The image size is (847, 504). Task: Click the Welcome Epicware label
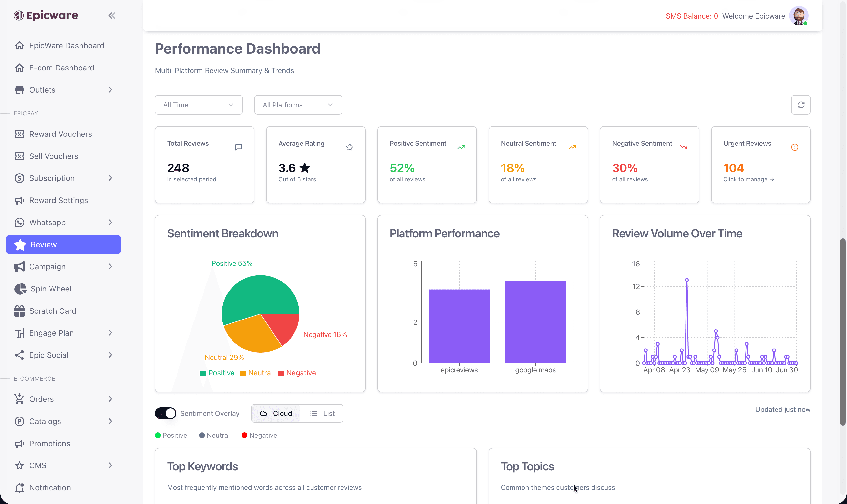click(754, 16)
